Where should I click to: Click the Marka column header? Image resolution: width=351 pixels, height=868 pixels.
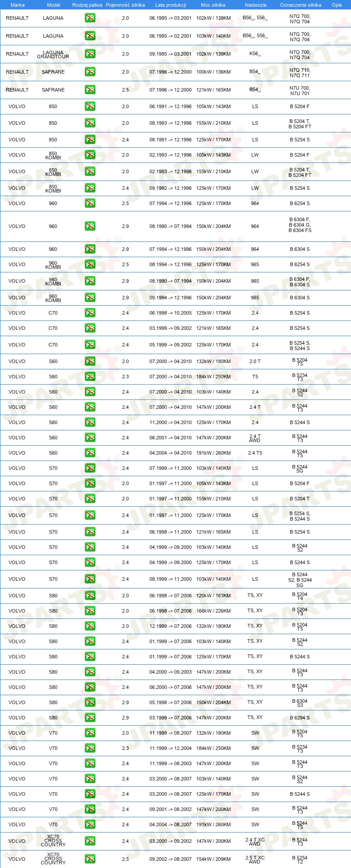click(18, 5)
